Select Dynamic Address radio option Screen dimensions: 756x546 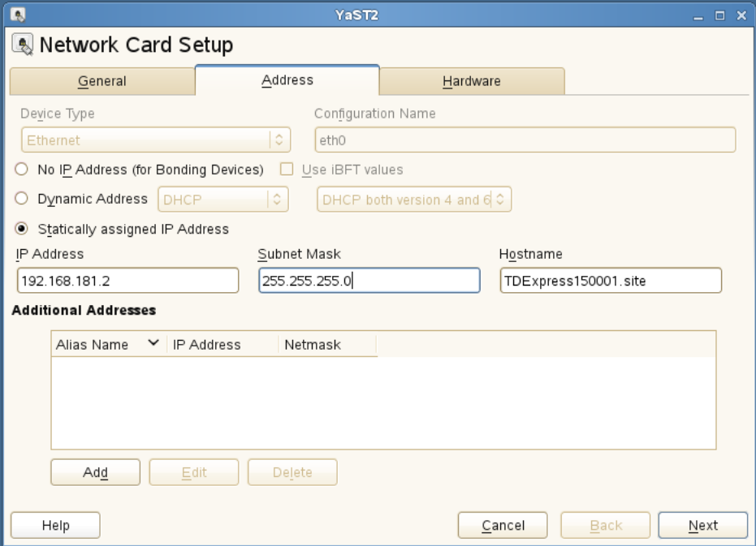point(22,199)
